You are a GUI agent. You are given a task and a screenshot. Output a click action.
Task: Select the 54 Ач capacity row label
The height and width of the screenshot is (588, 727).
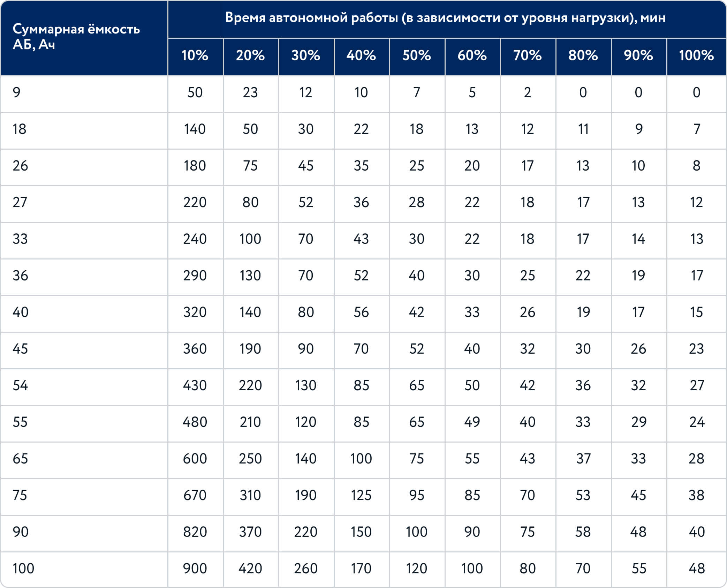tap(20, 385)
